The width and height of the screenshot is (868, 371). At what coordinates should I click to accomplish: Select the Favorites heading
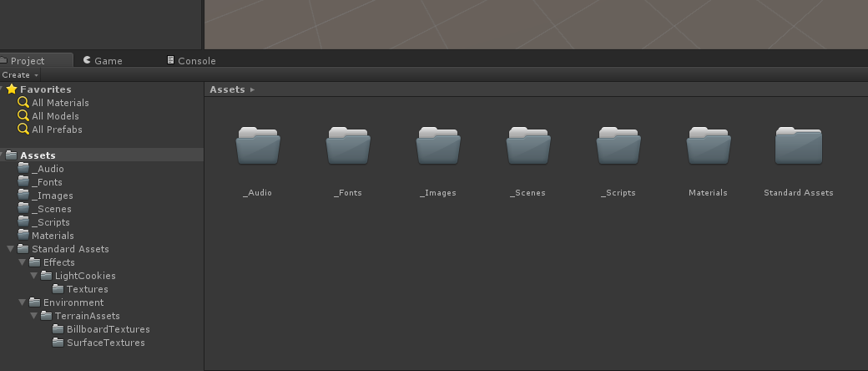46,89
